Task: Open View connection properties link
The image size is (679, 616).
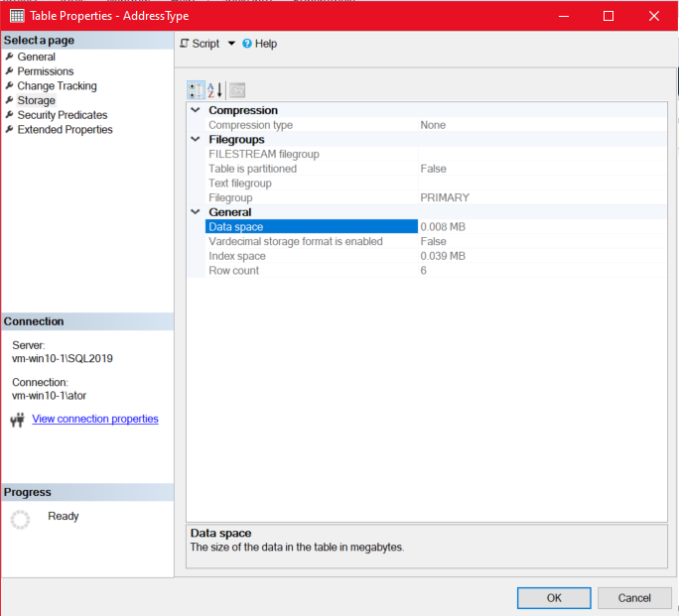Action: (95, 419)
